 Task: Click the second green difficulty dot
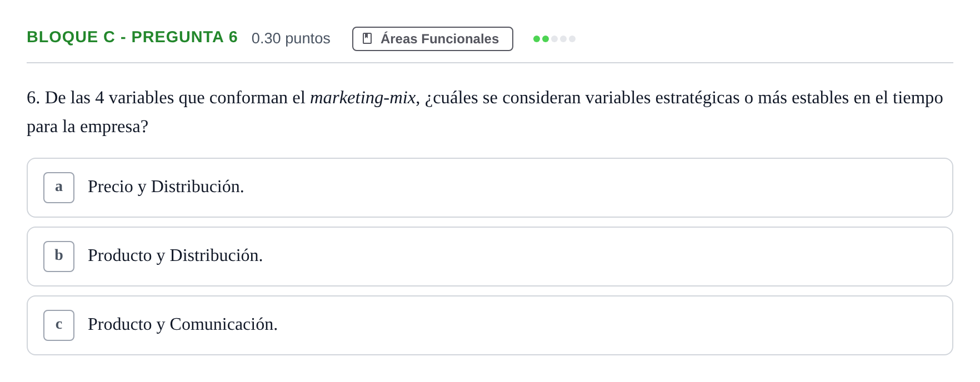[546, 39]
